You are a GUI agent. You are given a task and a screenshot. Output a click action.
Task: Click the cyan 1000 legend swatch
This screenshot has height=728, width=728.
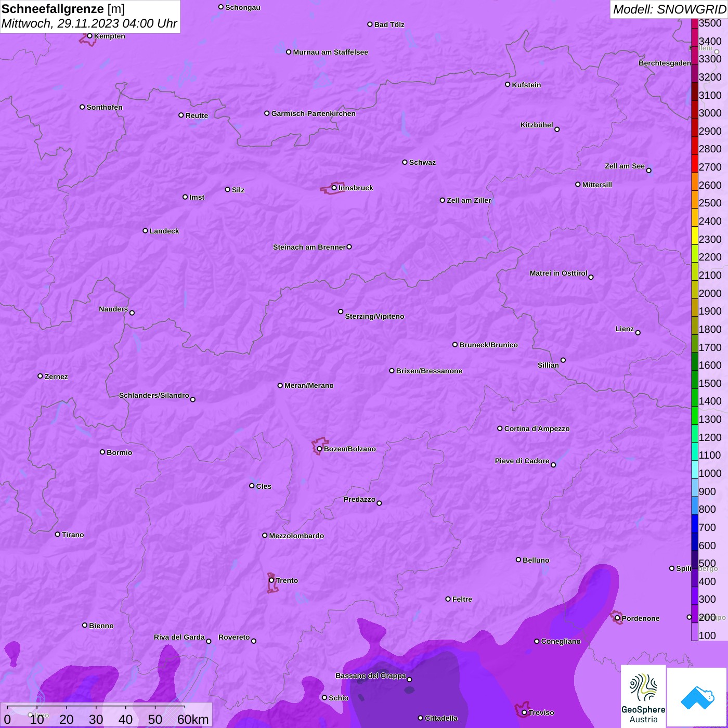[x=695, y=469]
